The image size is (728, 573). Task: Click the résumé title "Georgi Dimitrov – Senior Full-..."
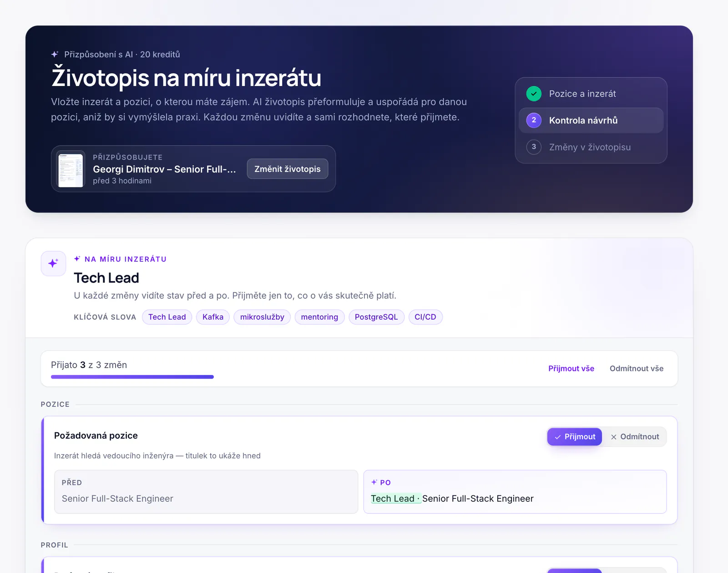(x=164, y=169)
